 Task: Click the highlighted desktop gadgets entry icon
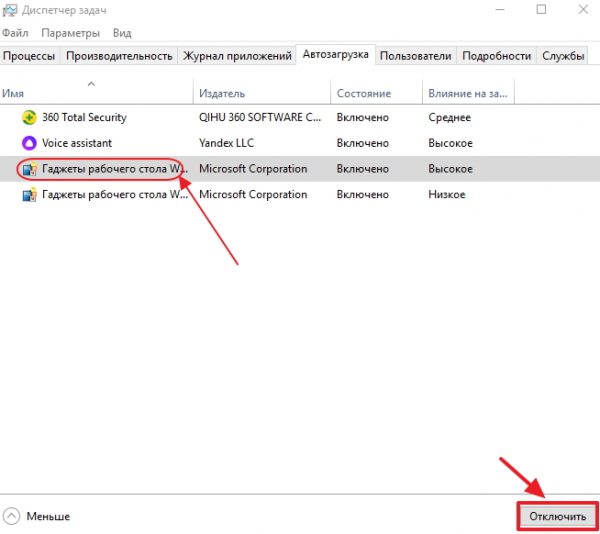pyautogui.click(x=29, y=169)
